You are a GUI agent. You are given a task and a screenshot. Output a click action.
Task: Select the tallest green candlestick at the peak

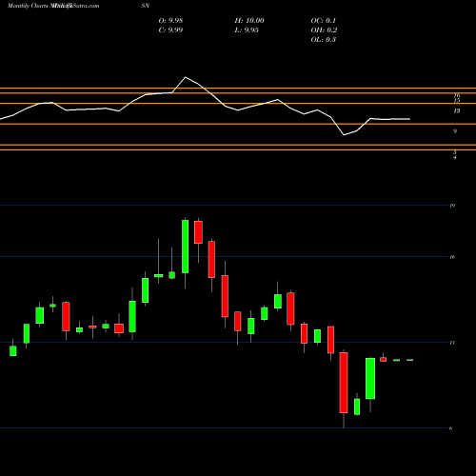[185, 247]
